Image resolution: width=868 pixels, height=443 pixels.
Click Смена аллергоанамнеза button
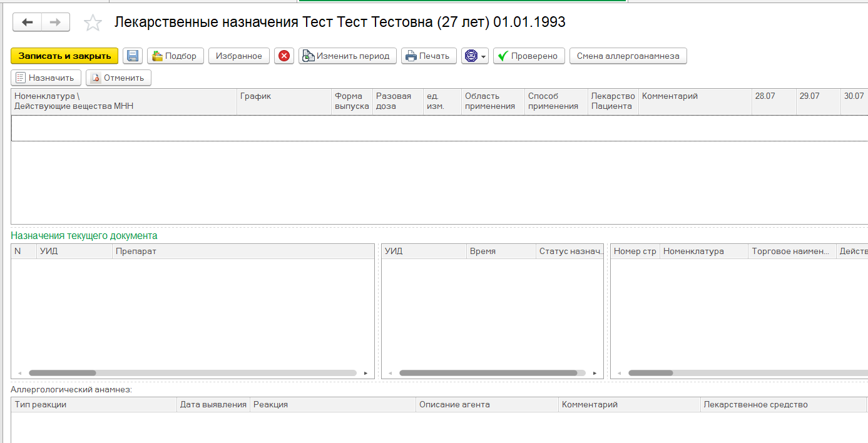[628, 56]
